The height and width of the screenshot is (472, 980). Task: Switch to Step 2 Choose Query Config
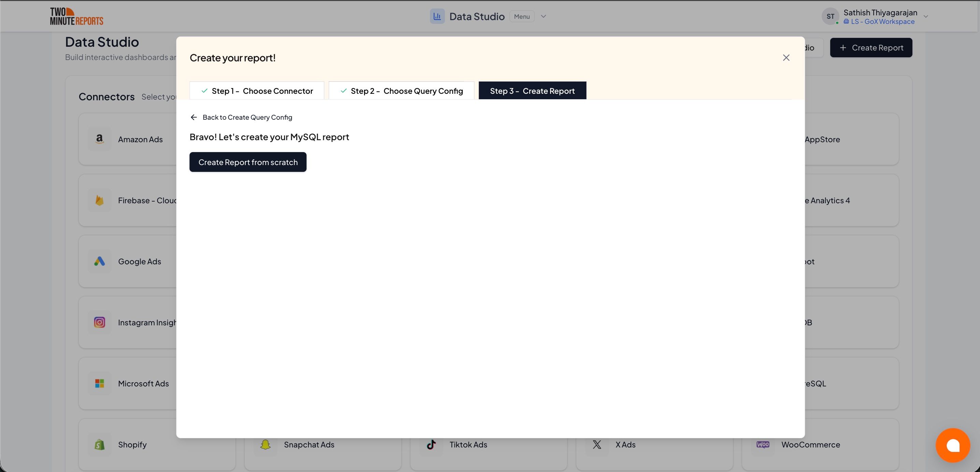[x=401, y=90]
